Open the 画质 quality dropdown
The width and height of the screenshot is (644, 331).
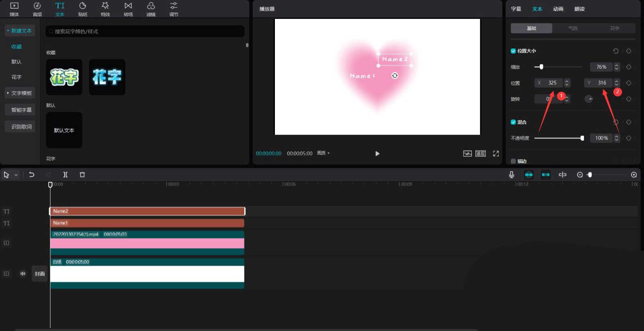coord(323,153)
